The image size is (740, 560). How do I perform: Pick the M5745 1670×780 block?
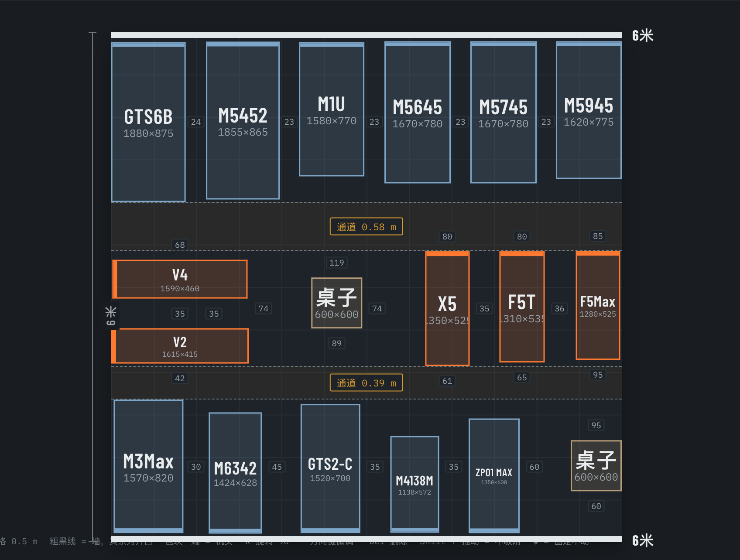click(504, 112)
